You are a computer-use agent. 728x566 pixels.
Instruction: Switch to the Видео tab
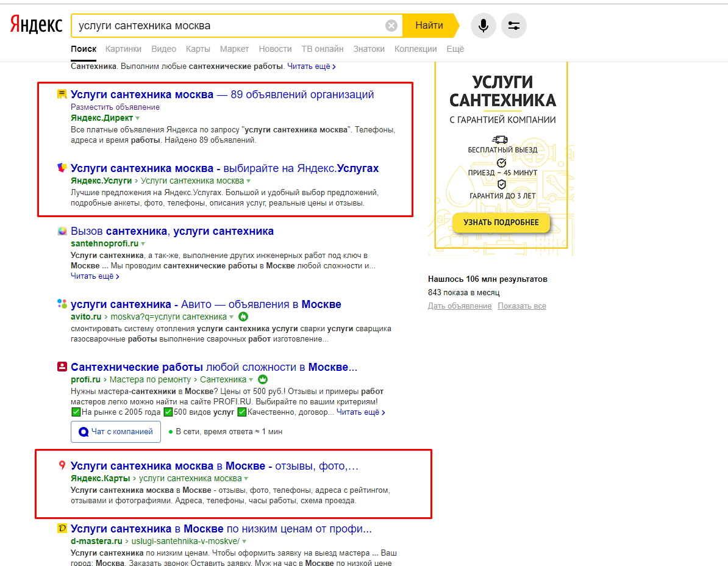pyautogui.click(x=163, y=49)
